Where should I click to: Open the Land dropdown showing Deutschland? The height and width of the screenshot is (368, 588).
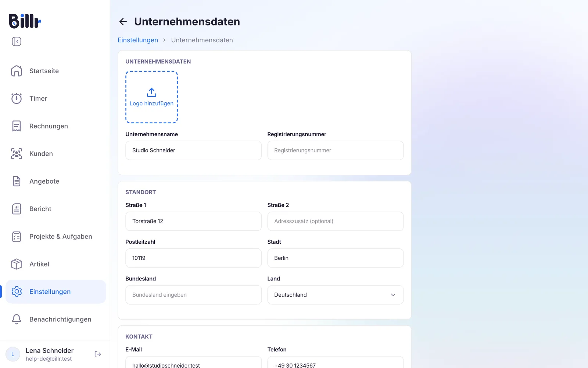pos(335,295)
